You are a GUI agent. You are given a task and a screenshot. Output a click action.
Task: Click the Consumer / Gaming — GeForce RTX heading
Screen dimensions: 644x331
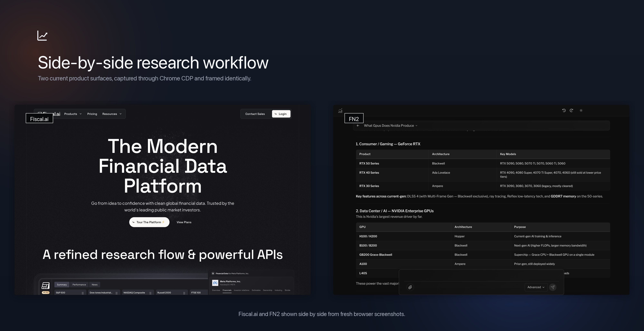tap(388, 144)
